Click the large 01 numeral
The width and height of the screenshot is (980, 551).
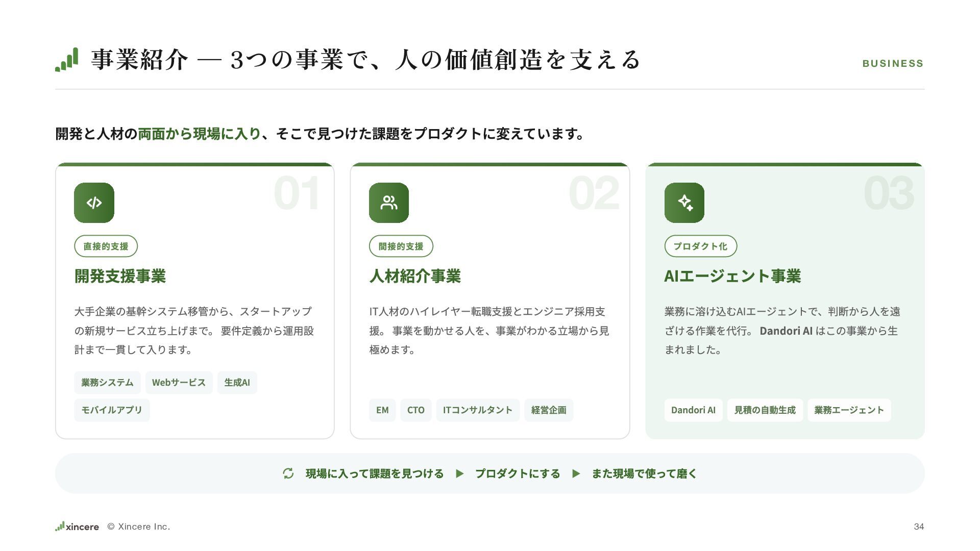coord(297,193)
